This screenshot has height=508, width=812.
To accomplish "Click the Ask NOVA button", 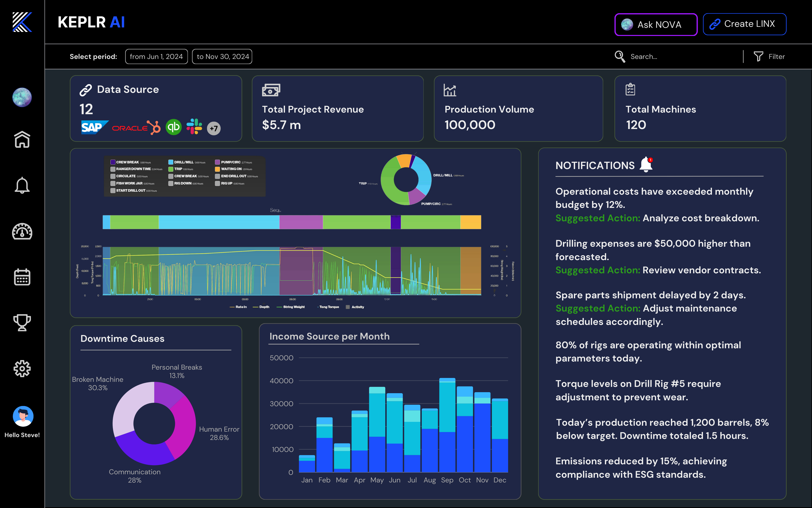I will 656,25.
